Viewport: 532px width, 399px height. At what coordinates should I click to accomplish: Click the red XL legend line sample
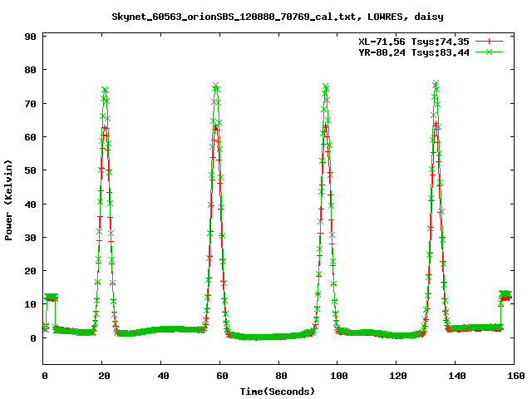click(x=489, y=42)
